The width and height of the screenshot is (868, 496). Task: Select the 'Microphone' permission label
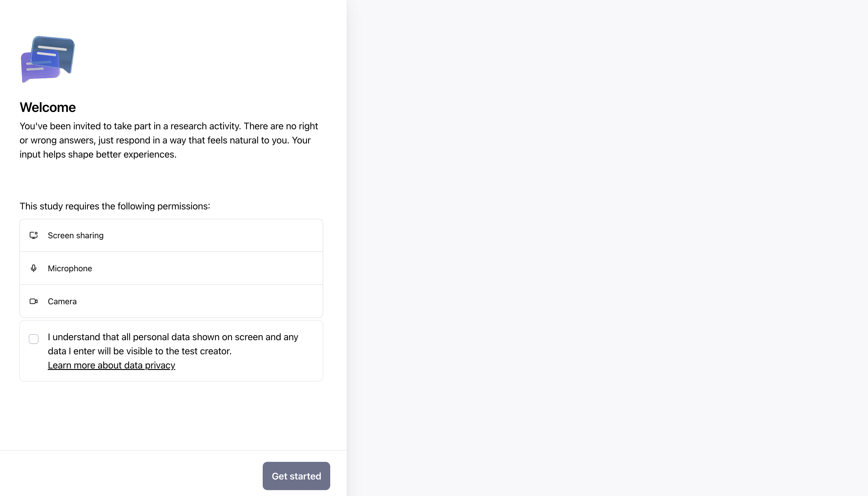(70, 268)
